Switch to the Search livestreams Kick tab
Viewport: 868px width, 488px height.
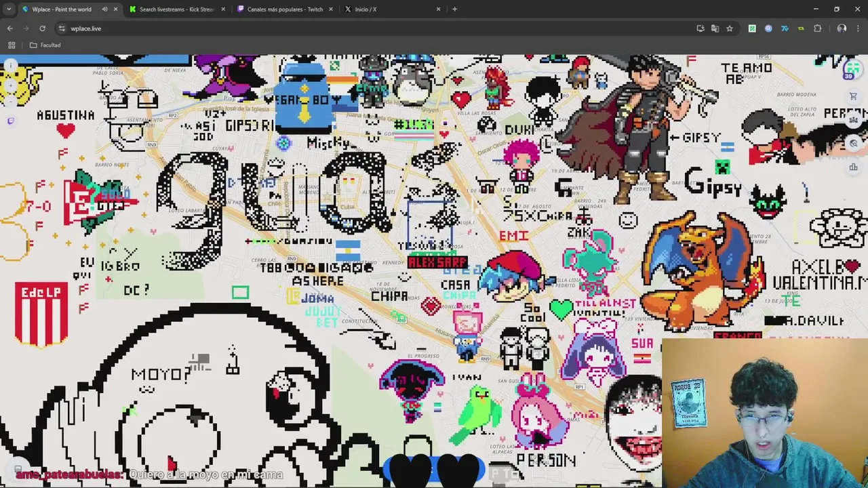point(176,9)
